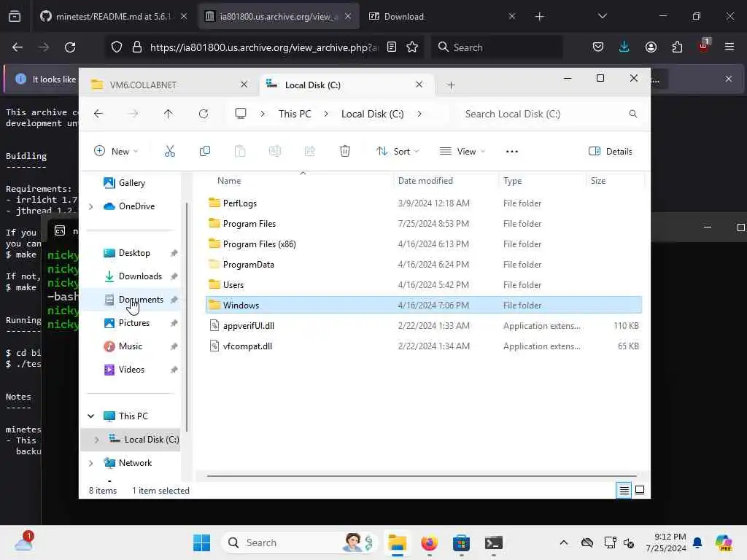747x560 pixels.
Task: Open Microsoft Store from the taskbar
Action: tap(461, 542)
